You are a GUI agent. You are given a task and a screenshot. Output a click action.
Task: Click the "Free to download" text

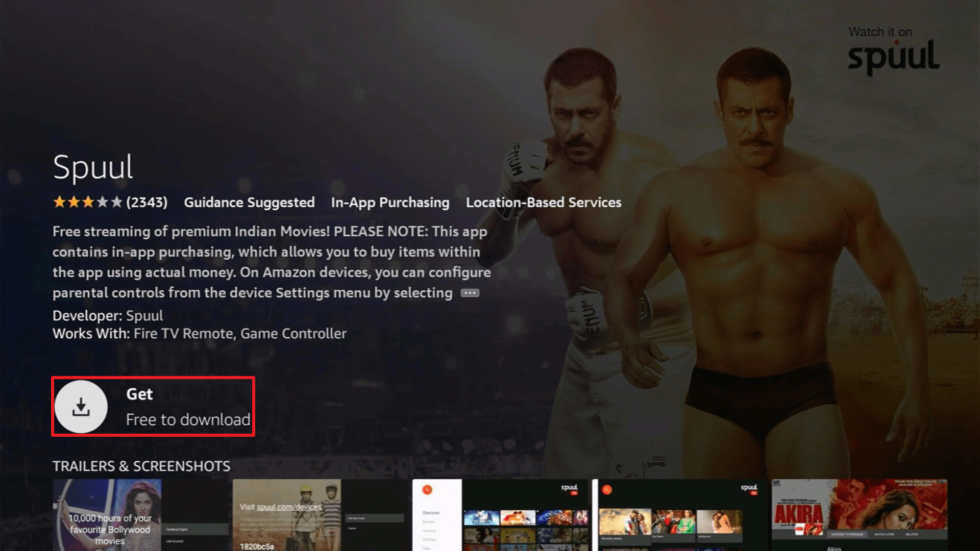(x=188, y=420)
